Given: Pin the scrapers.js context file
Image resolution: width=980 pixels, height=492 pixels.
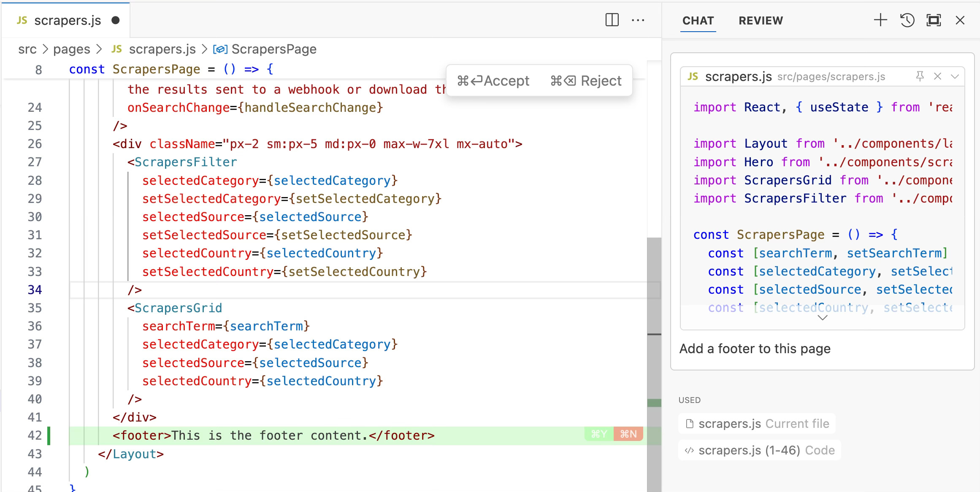Looking at the screenshot, I should click(x=920, y=76).
